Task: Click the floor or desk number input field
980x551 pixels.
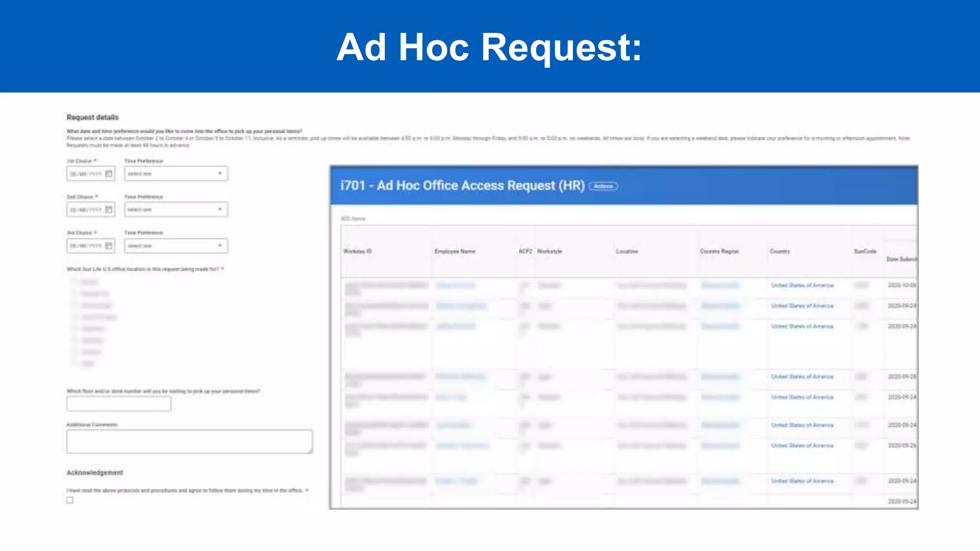Action: tap(119, 404)
